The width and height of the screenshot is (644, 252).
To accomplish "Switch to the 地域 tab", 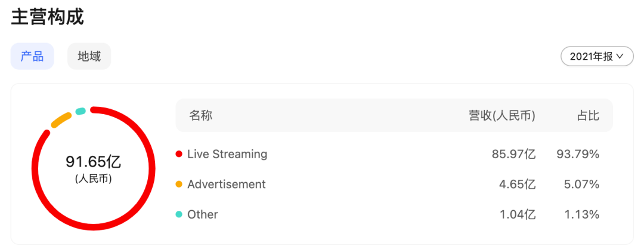I will pyautogui.click(x=89, y=57).
